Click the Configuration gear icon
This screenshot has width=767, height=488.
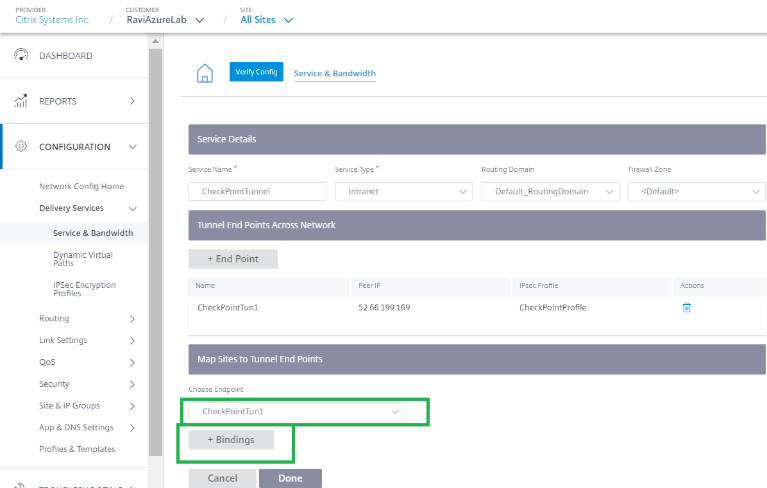point(21,146)
